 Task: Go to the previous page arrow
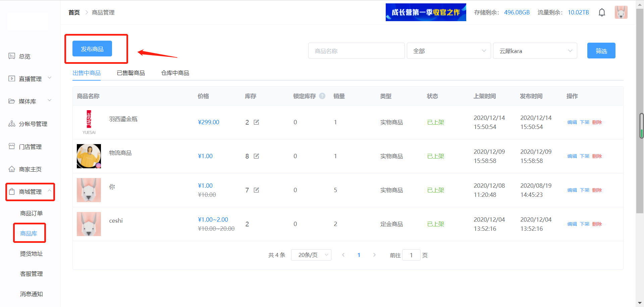click(343, 255)
